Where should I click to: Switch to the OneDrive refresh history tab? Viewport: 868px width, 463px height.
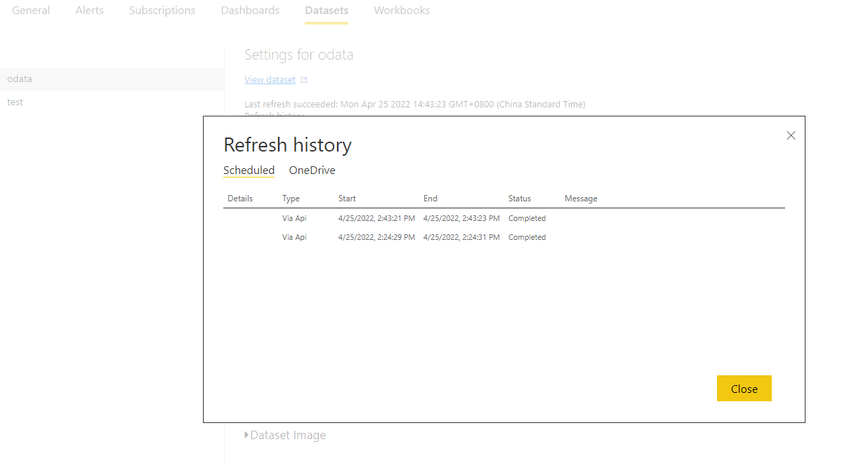tap(312, 170)
